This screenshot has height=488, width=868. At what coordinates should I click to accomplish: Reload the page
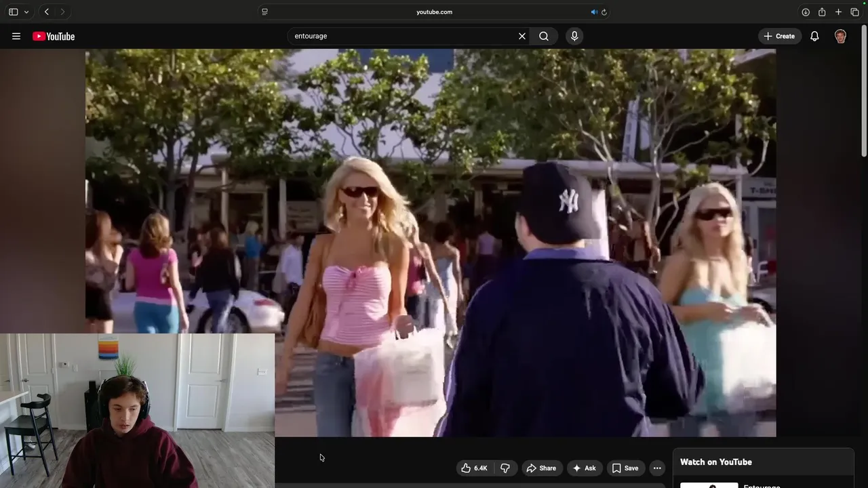pos(604,12)
